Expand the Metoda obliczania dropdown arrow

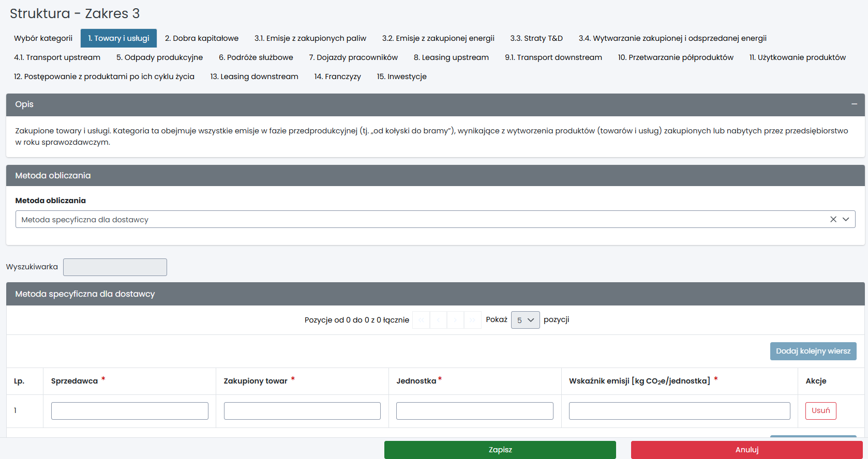(846, 219)
